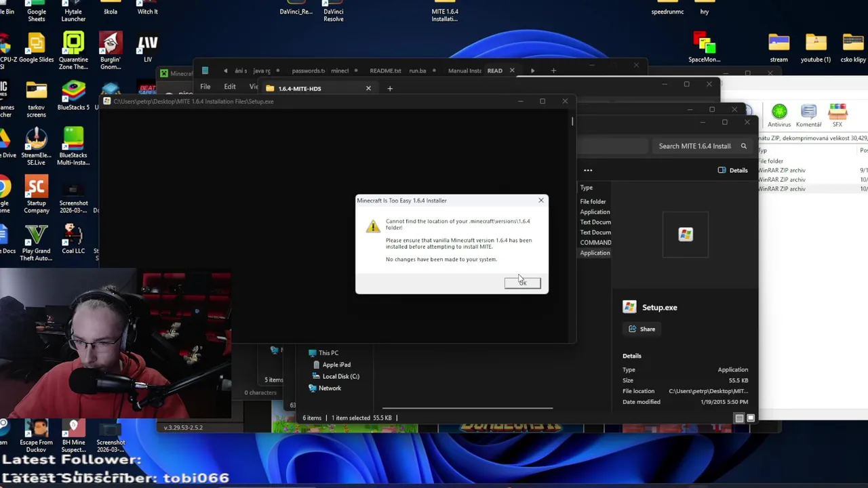The image size is (868, 488).
Task: Click WinRAR Antivirus toolbar icon
Action: (x=779, y=115)
